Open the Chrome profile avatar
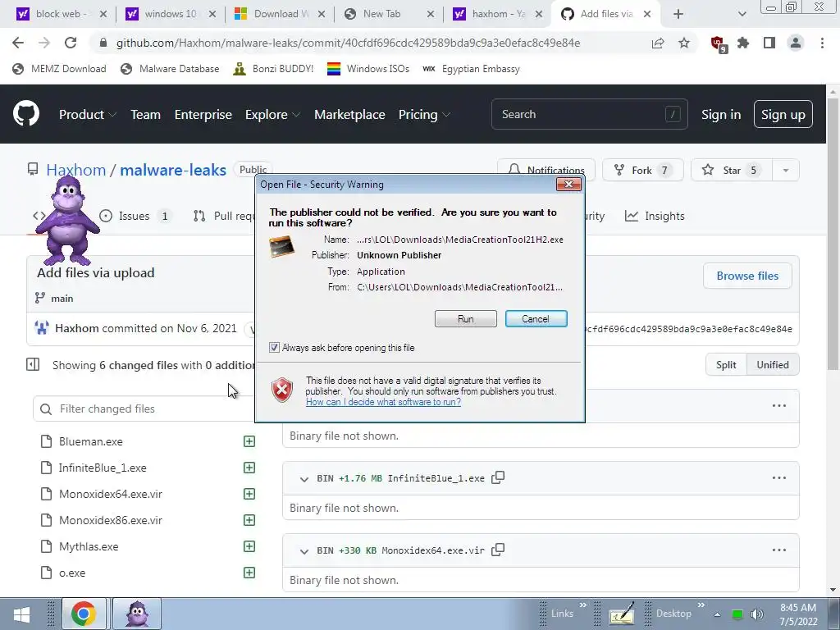This screenshot has height=630, width=840. (x=796, y=43)
